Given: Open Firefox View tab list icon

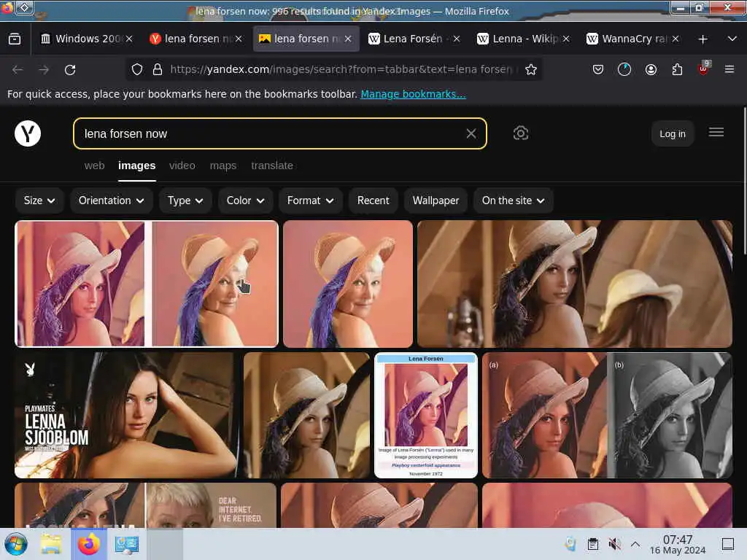Looking at the screenshot, I should point(15,39).
